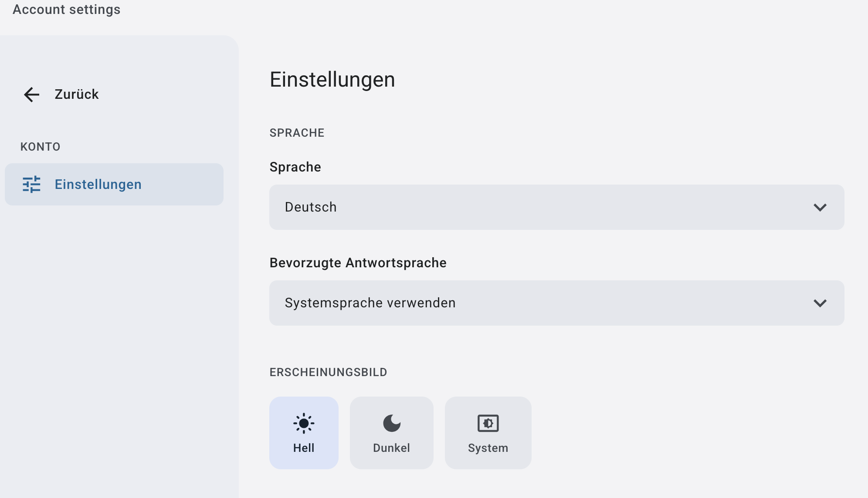868x498 pixels.
Task: Click the sliders icon beside Einstellungen
Action: click(31, 185)
